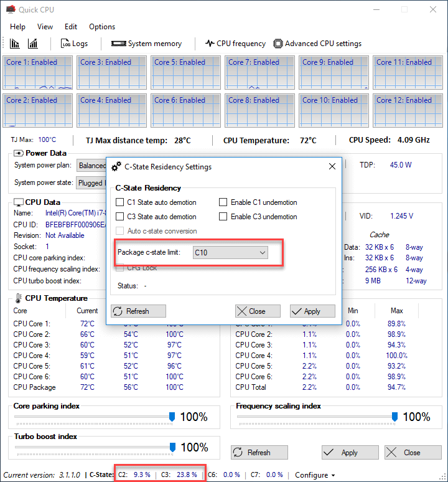
Task: Click Apply in the C-State dialog
Action: click(x=312, y=311)
